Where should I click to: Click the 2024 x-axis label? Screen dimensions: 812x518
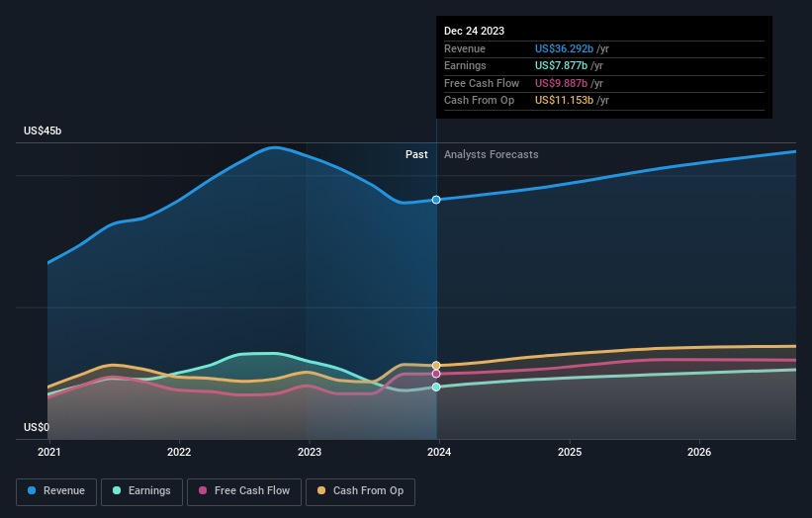tap(439, 453)
